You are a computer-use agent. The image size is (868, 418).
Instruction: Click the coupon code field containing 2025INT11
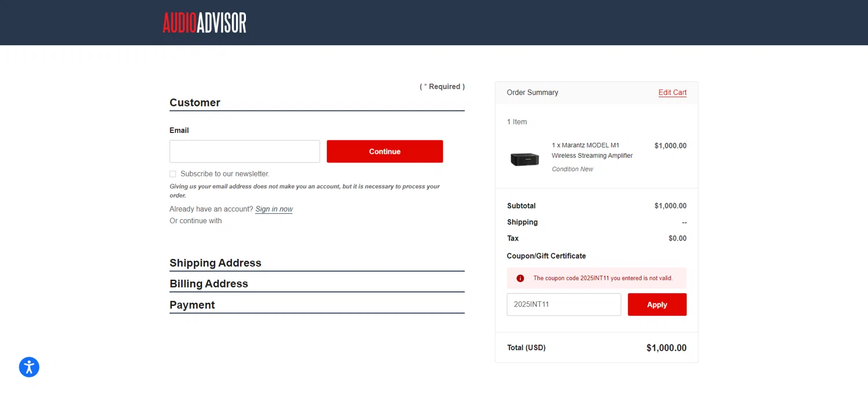coord(564,305)
